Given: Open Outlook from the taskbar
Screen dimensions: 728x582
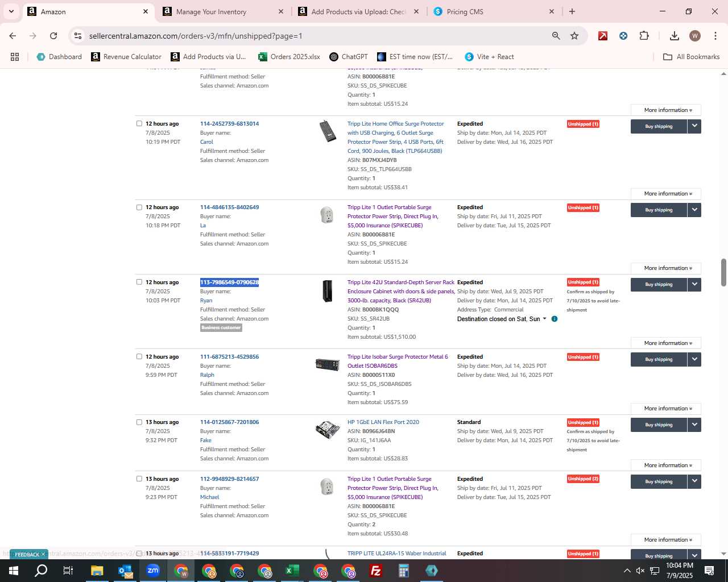Looking at the screenshot, I should (125, 571).
